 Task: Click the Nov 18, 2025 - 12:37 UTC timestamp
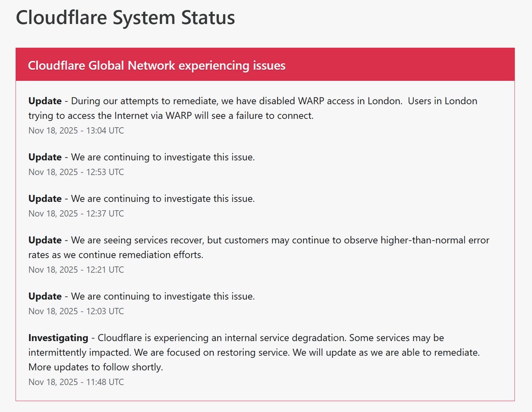[76, 213]
